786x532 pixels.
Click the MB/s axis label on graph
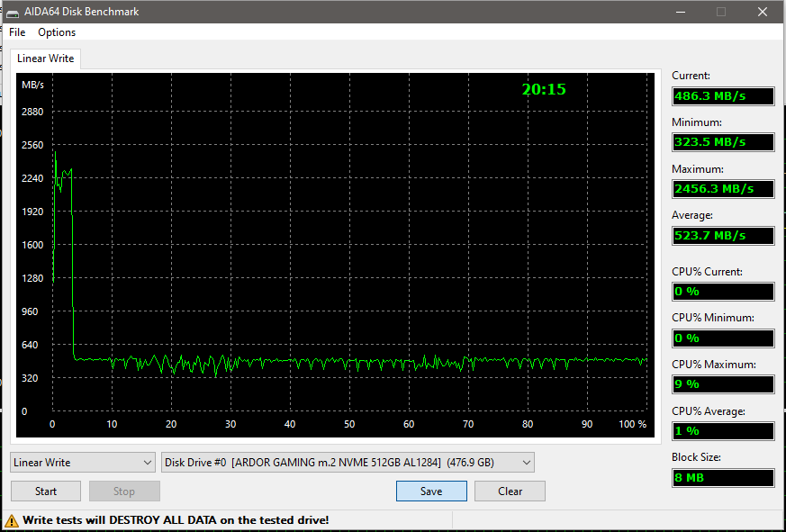[x=32, y=85]
